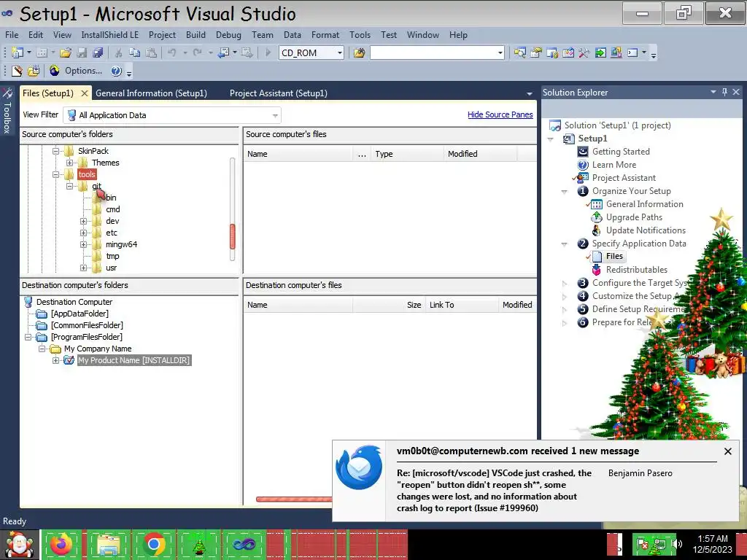Collapse the git folder node

70,186
